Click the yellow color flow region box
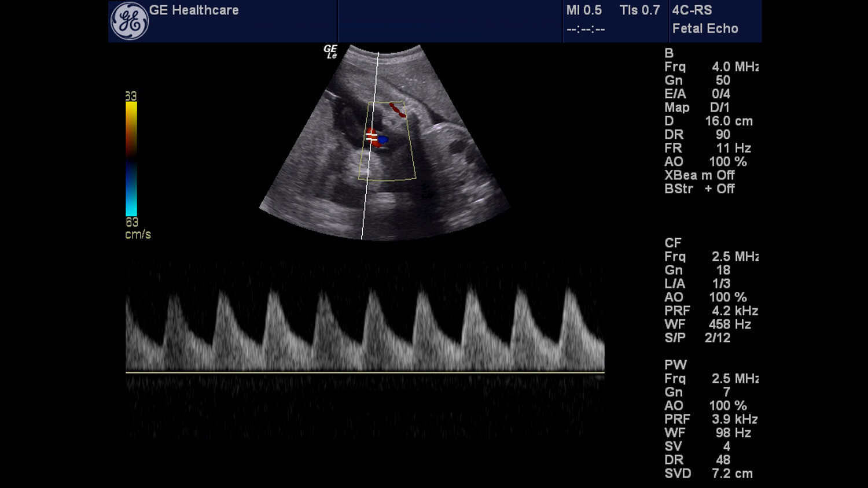The width and height of the screenshot is (868, 488). tap(387, 141)
